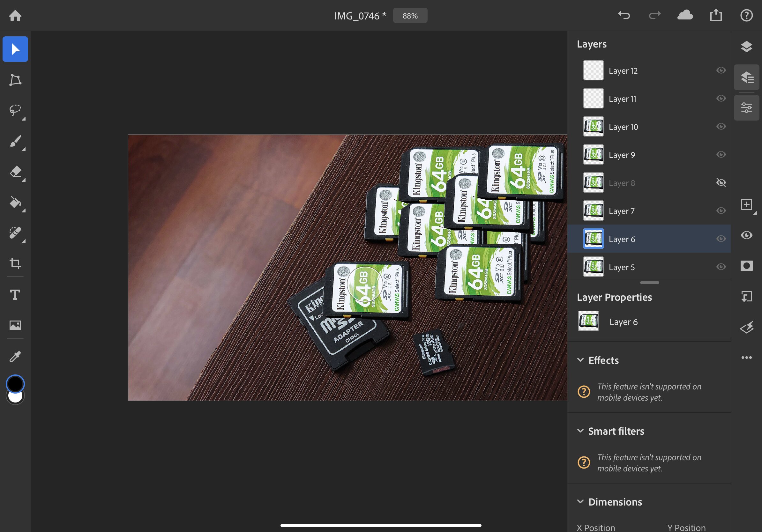Hide Layer 12 with the eye icon

(721, 70)
